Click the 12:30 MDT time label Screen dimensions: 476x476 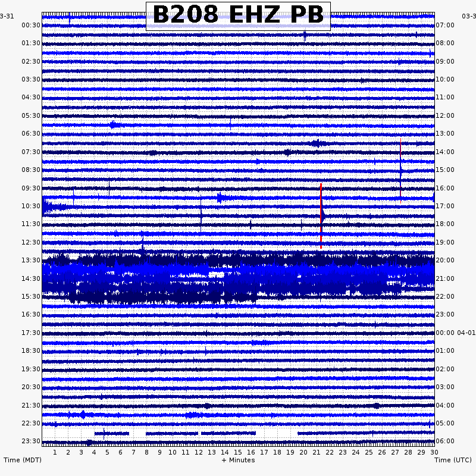point(31,242)
